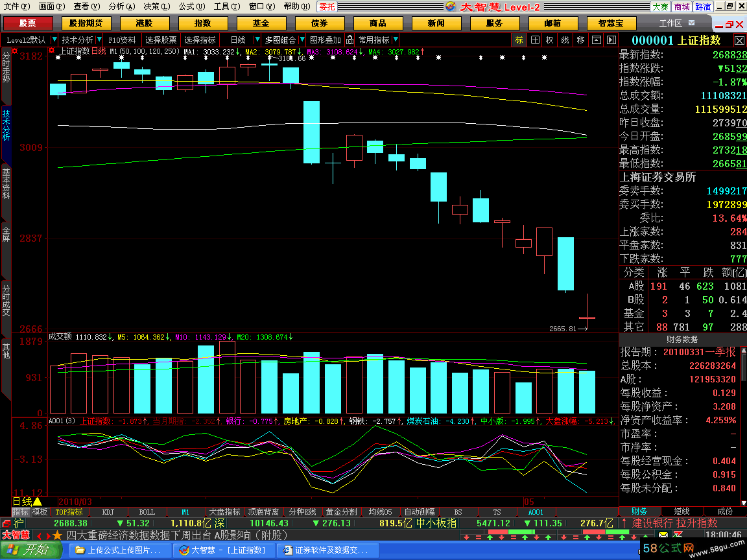Viewport: 747px width, 560px height.
Task: Open dropdown arrow next to 技术分析
Action: (99, 40)
